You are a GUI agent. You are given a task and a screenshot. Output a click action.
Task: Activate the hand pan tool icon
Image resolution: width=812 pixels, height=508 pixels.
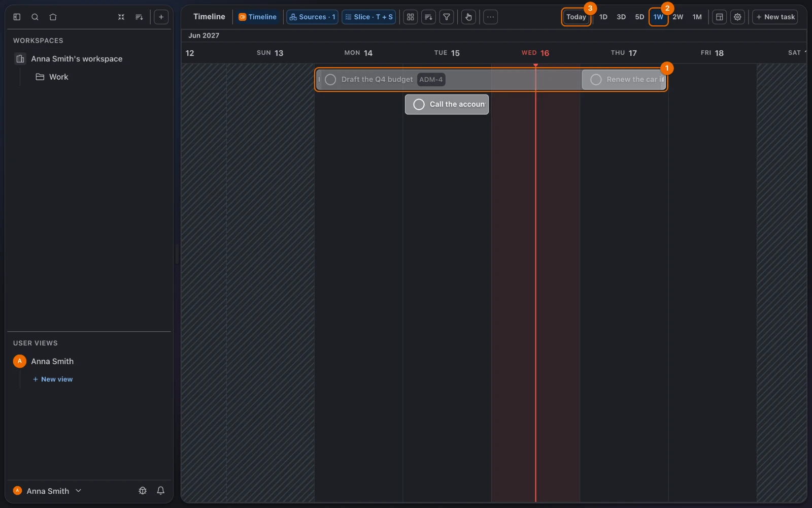click(468, 17)
